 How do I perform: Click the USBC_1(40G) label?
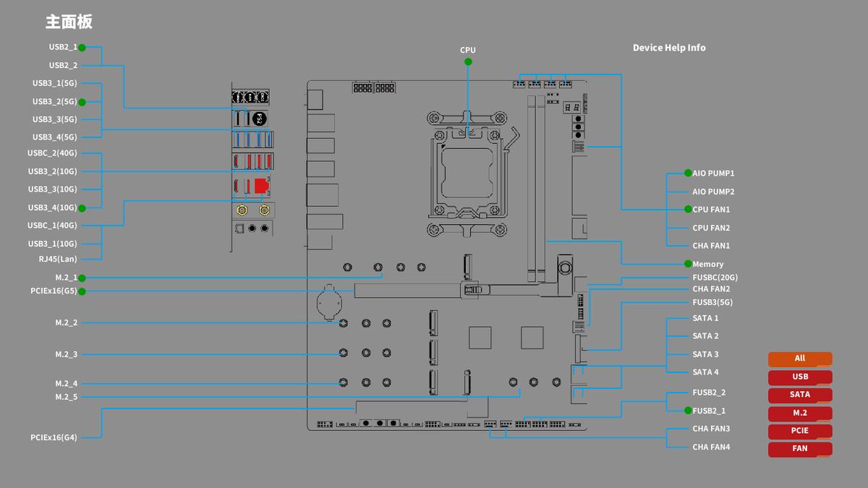click(x=52, y=226)
